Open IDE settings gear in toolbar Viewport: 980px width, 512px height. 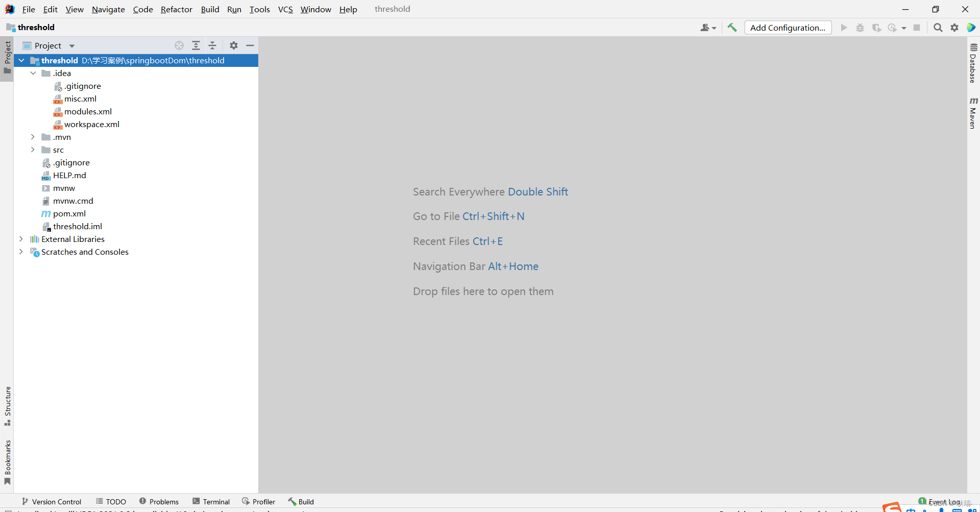[954, 28]
